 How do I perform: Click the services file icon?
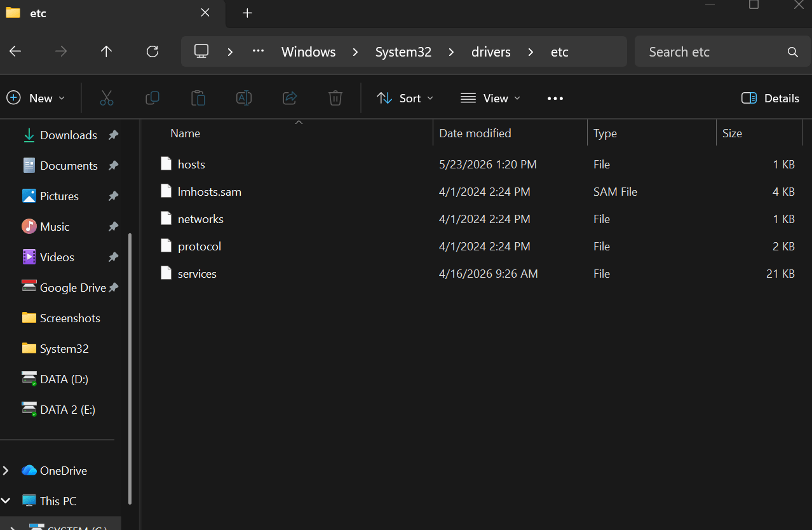tap(166, 273)
